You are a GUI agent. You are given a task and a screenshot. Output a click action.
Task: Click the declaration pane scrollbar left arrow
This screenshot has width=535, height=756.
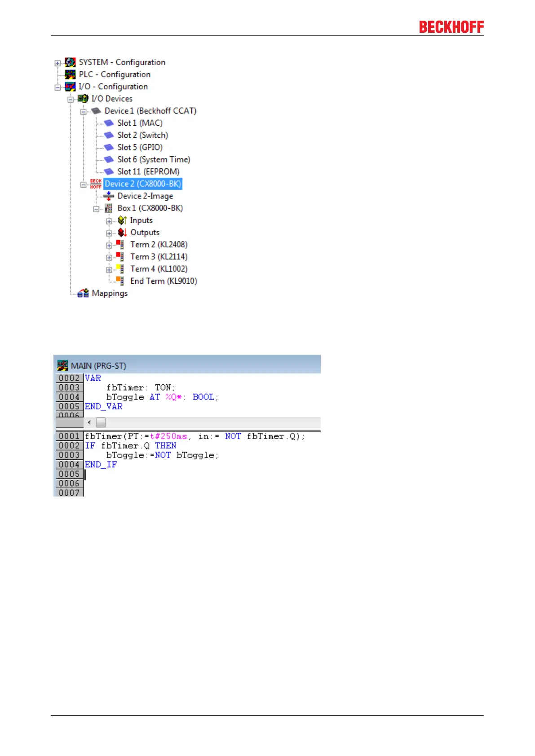pyautogui.click(x=89, y=422)
